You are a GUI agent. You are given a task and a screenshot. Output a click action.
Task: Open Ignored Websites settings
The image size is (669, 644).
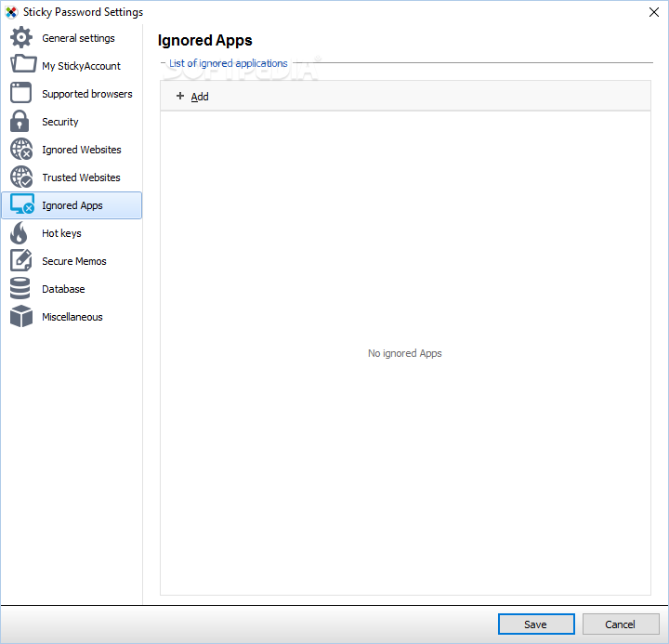click(x=72, y=150)
